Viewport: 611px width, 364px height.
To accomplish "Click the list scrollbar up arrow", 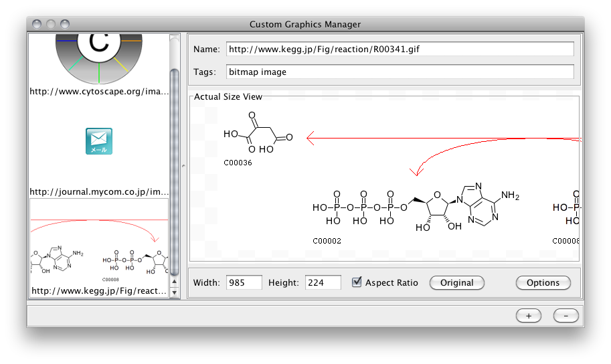I will [175, 283].
